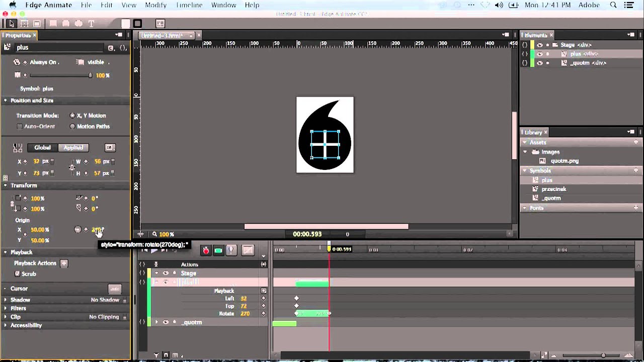
Task: Toggle Stage eye in Elements panel
Action: pyautogui.click(x=540, y=45)
